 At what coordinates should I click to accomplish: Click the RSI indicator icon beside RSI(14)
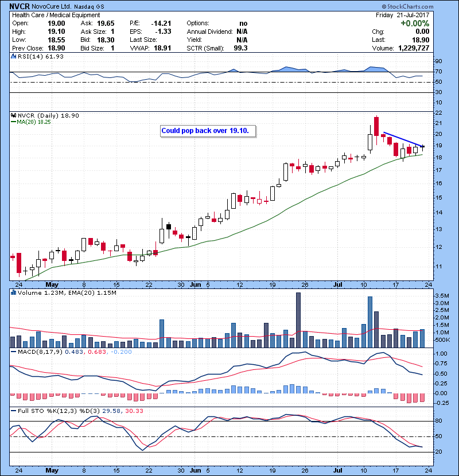(13, 56)
